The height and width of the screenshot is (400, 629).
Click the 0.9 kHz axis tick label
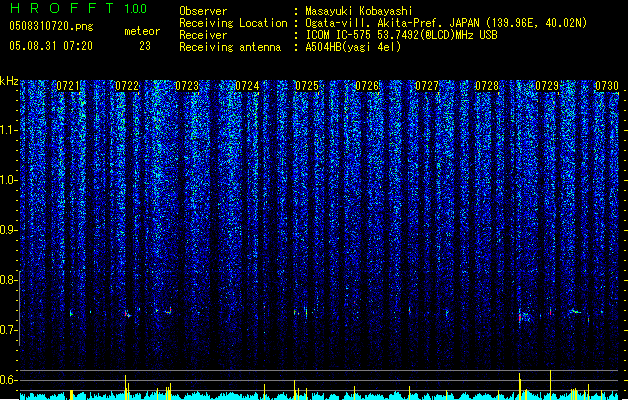click(x=9, y=230)
